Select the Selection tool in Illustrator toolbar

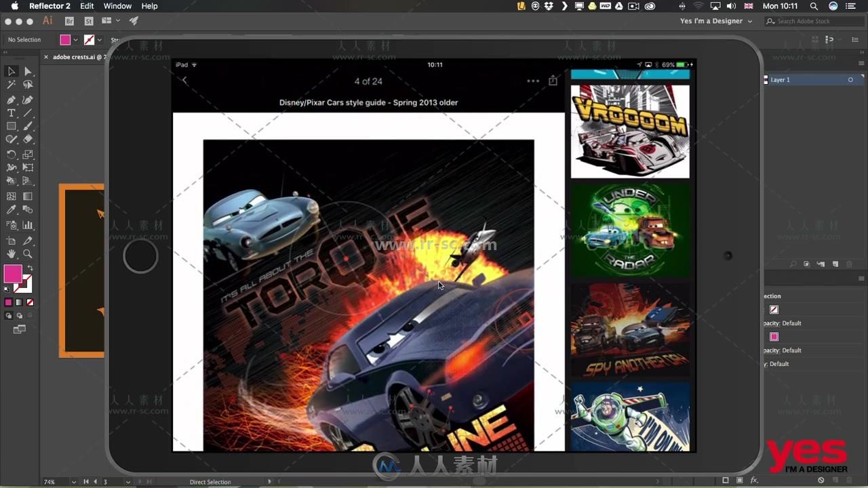[12, 71]
